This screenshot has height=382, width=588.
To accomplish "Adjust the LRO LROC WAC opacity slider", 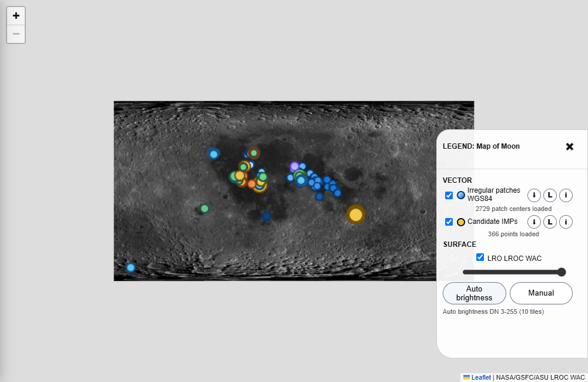I will pos(514,272).
